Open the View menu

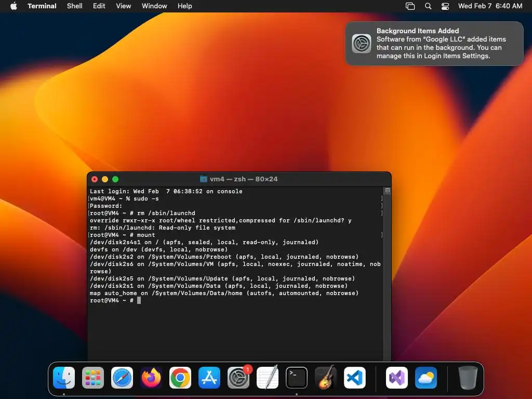tap(124, 6)
